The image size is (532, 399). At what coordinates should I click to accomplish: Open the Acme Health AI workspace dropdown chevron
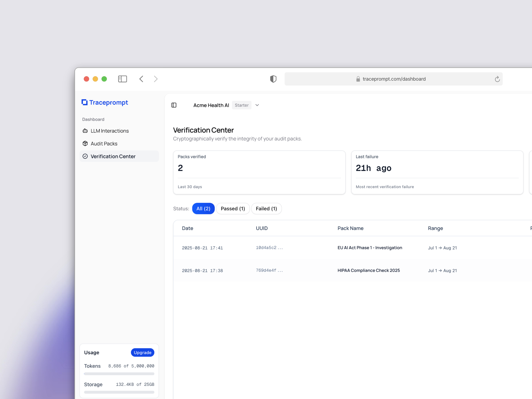[257, 105]
